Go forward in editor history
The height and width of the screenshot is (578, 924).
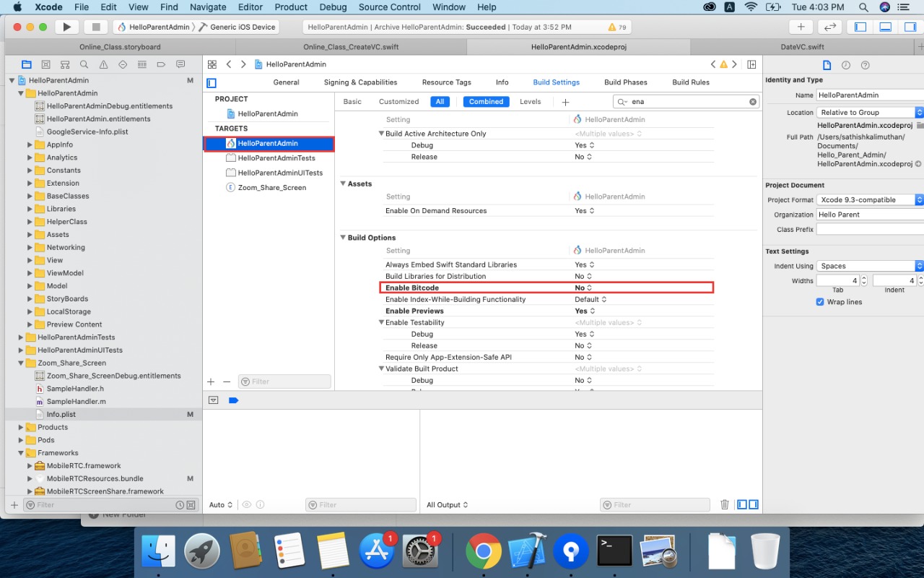coord(243,64)
